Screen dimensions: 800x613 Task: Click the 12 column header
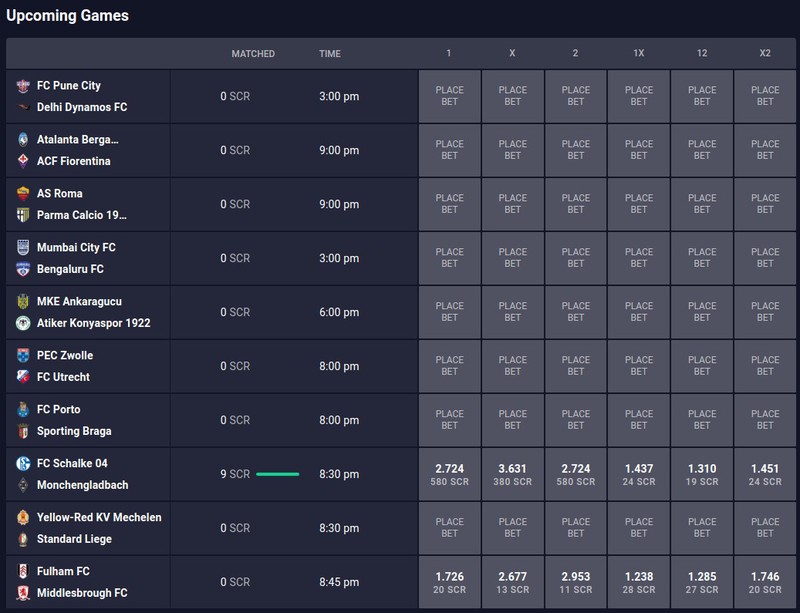[x=702, y=53]
